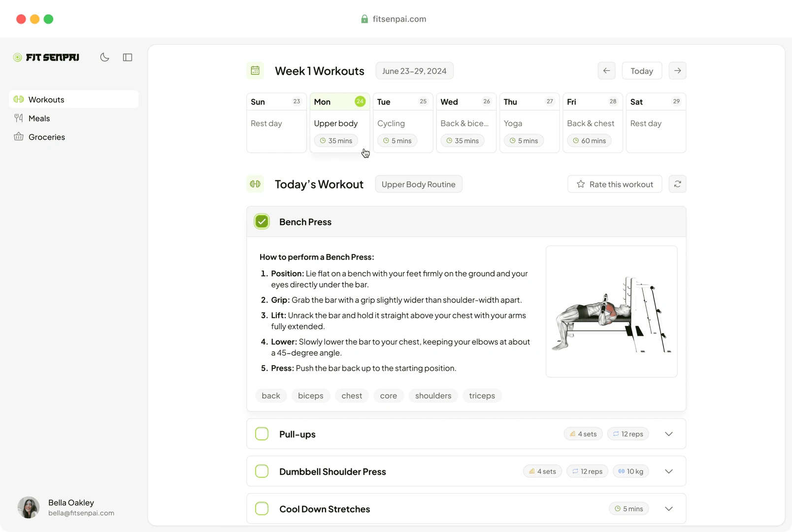Click the Fit Senpai logo
The width and height of the screenshot is (792, 532).
(46, 57)
